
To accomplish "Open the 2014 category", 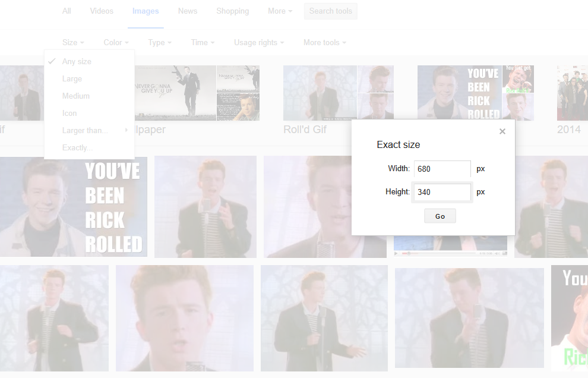I will tap(569, 130).
